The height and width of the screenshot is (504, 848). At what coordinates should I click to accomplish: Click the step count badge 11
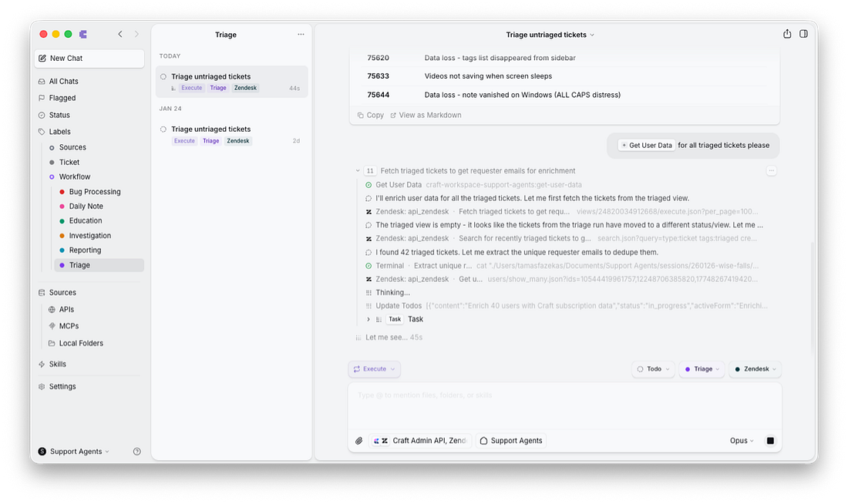tap(370, 171)
